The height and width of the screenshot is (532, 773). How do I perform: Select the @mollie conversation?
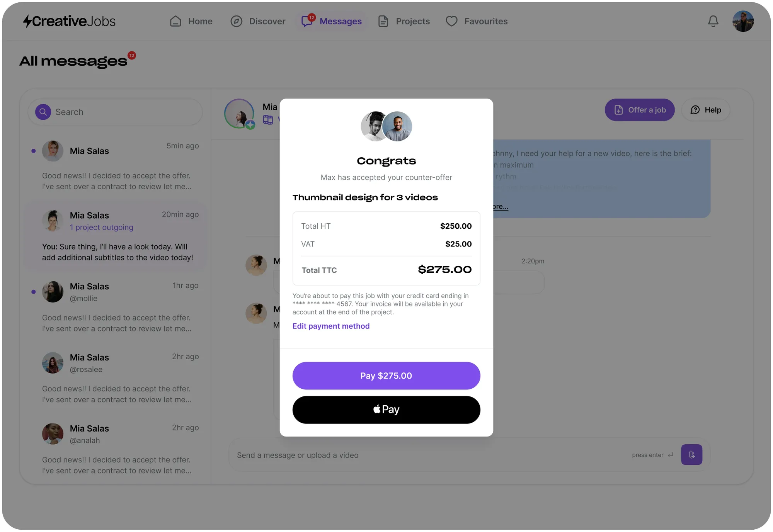[x=115, y=308]
